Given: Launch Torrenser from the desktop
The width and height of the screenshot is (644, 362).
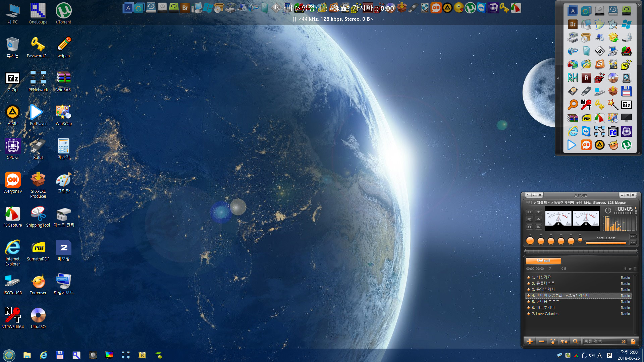Looking at the screenshot, I should [x=38, y=284].
